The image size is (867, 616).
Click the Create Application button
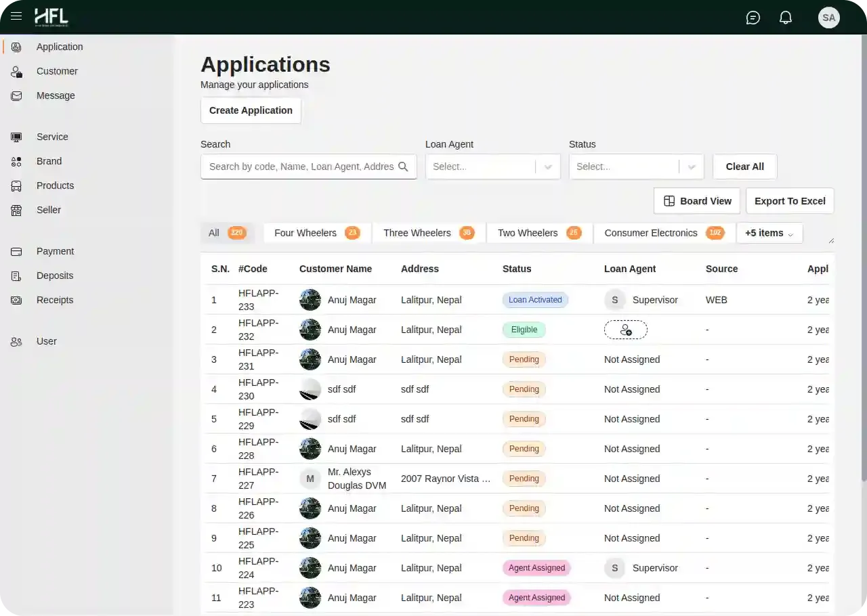pos(251,110)
